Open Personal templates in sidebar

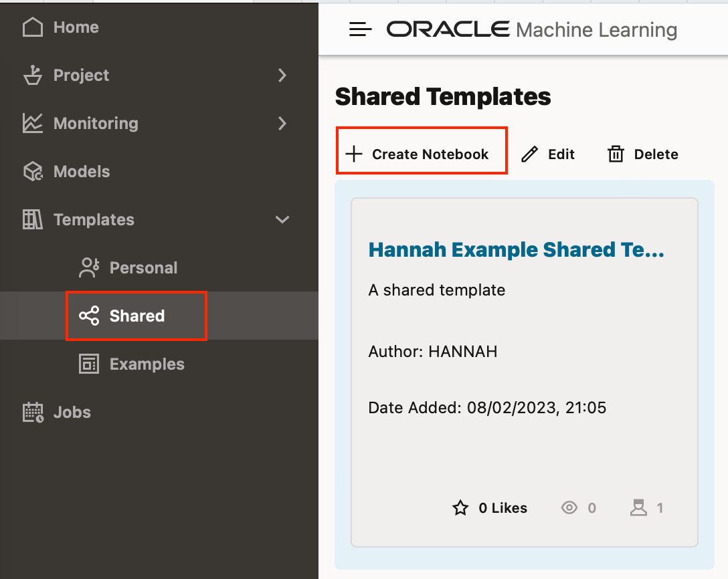(143, 268)
